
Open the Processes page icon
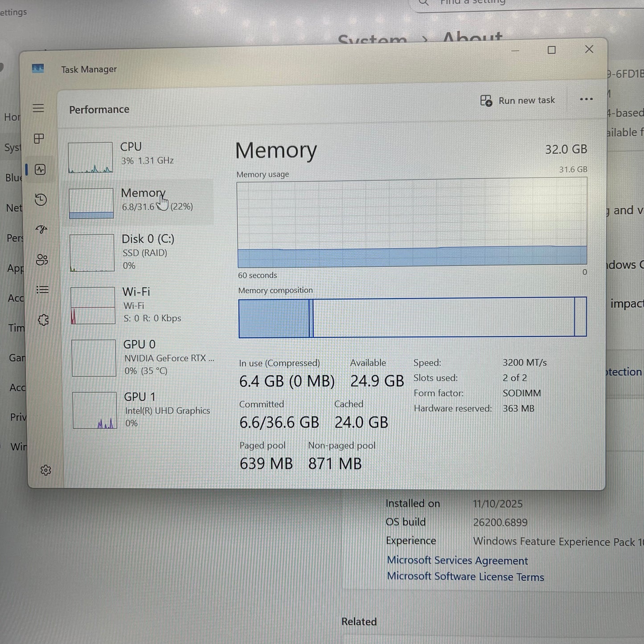click(39, 139)
